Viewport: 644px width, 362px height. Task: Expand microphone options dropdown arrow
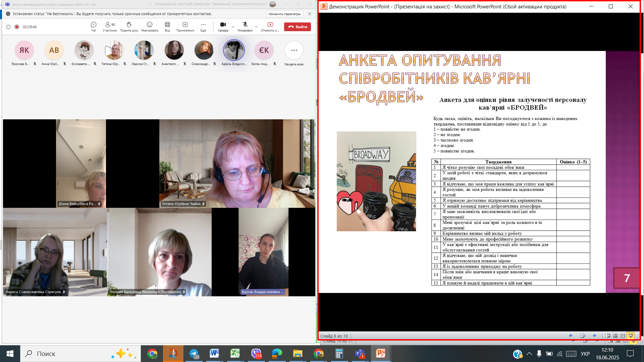pos(256,26)
